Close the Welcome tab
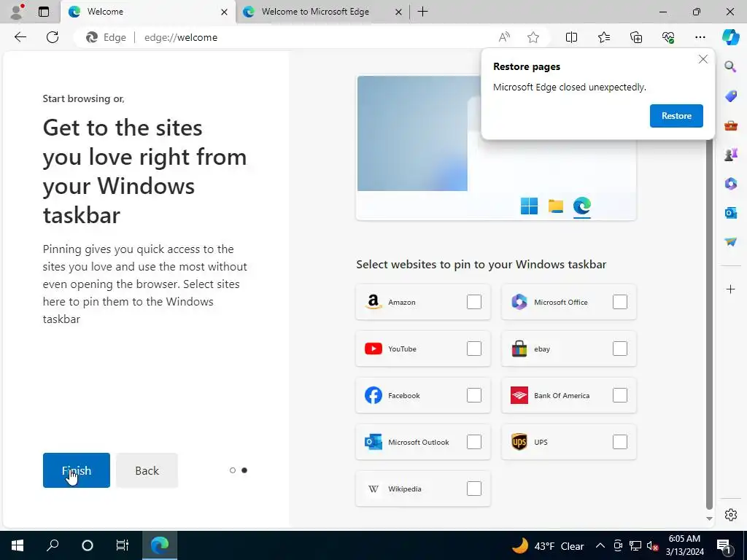The image size is (747, 560). 224,12
